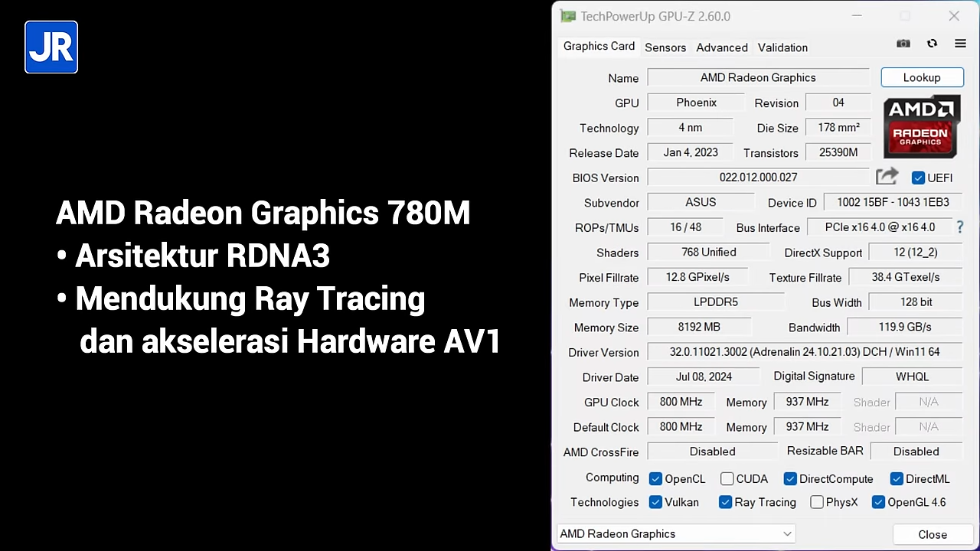
Task: Click the GPU-Z title bar app icon
Action: click(567, 16)
